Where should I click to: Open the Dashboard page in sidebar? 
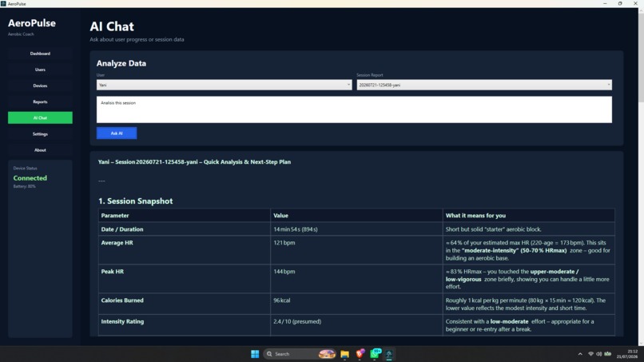coord(40,54)
